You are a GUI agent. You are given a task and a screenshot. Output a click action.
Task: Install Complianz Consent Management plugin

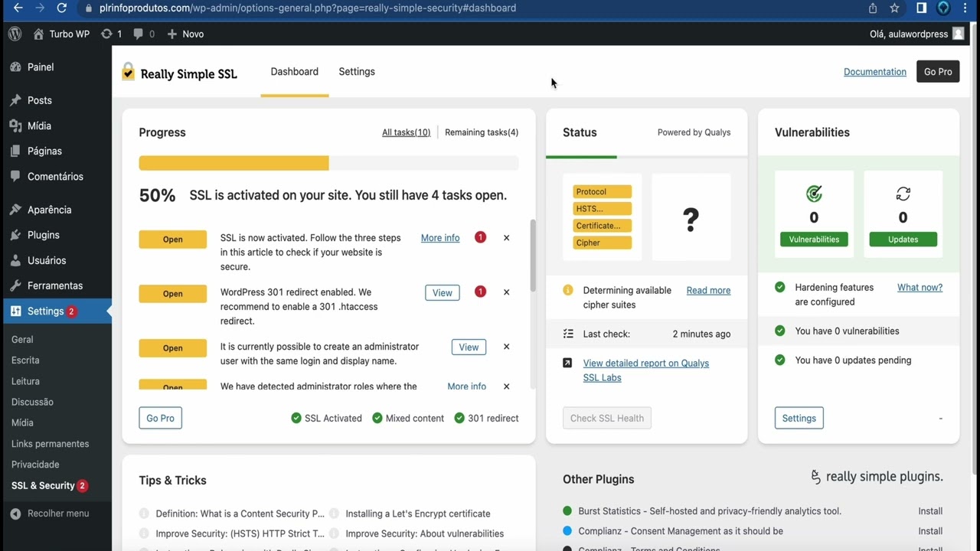pos(930,531)
